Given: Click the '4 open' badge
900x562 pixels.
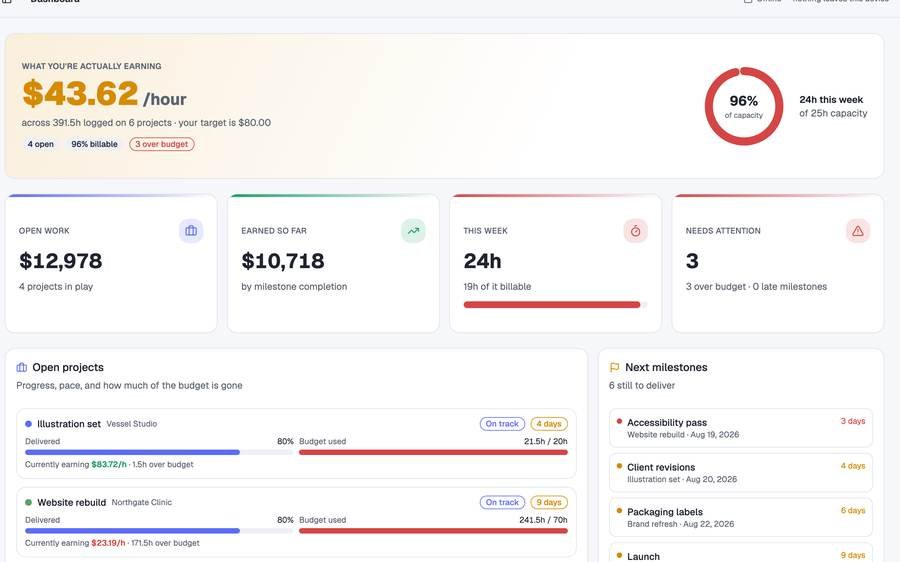Looking at the screenshot, I should [41, 144].
